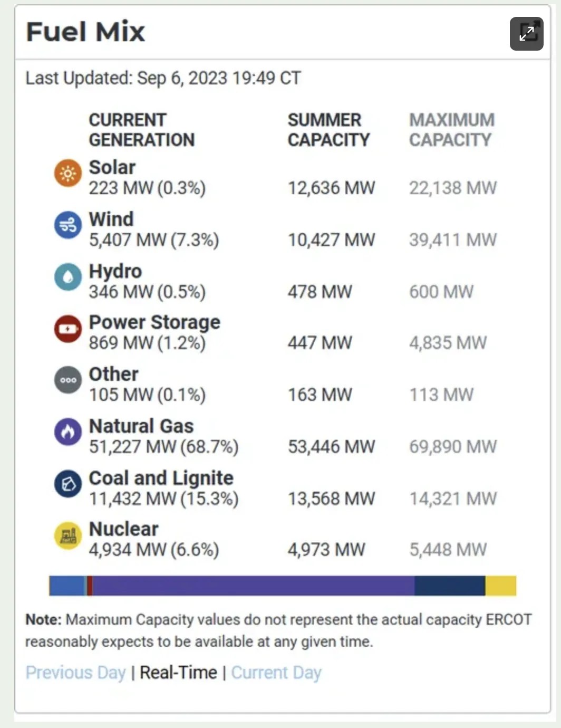The image size is (561, 728).
Task: Click the blue Wind bar segment
Action: click(66, 586)
